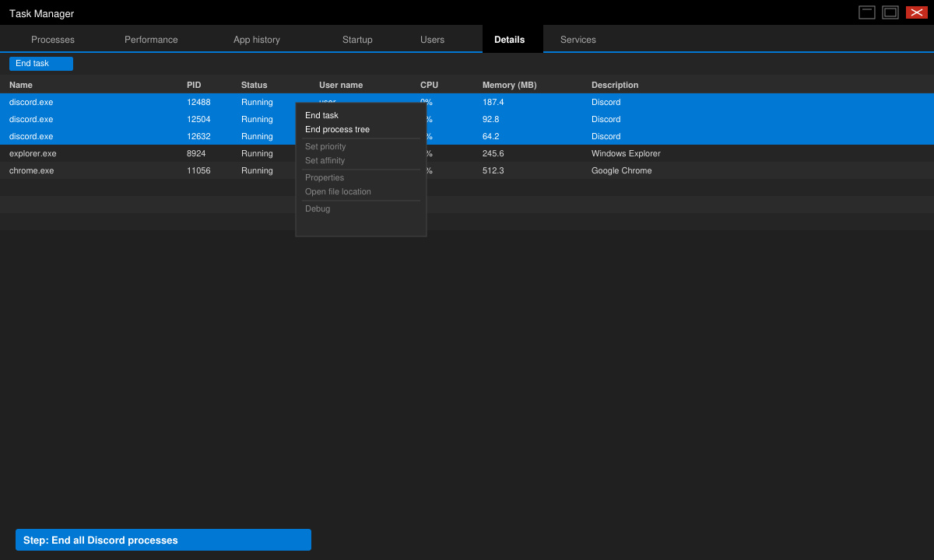The width and height of the screenshot is (934, 560).
Task: Select discord.exe row with PID 12488
Action: pos(467,102)
